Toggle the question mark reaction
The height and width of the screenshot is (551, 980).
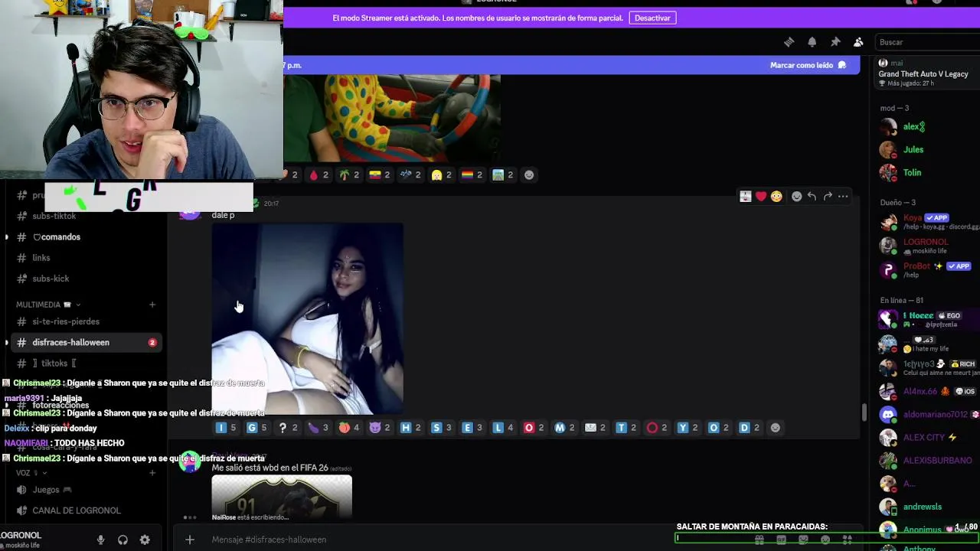287,428
